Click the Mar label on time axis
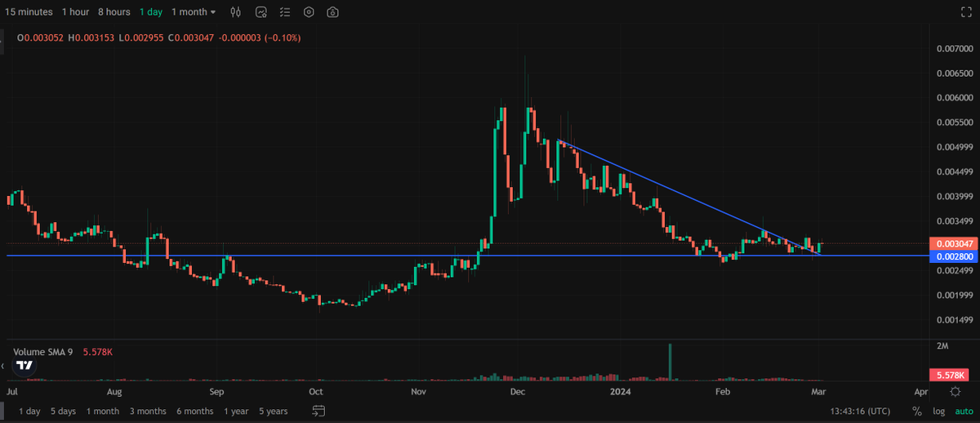 (x=818, y=392)
